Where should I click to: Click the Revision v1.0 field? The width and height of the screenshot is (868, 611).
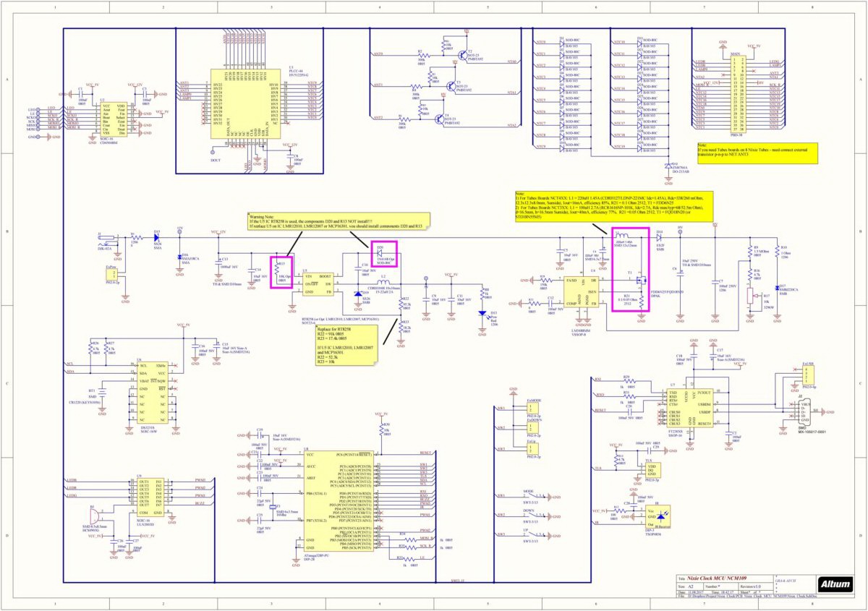click(757, 586)
